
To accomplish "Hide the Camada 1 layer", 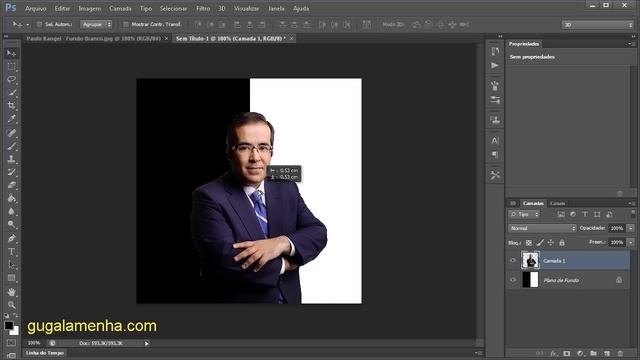I will coord(513,260).
